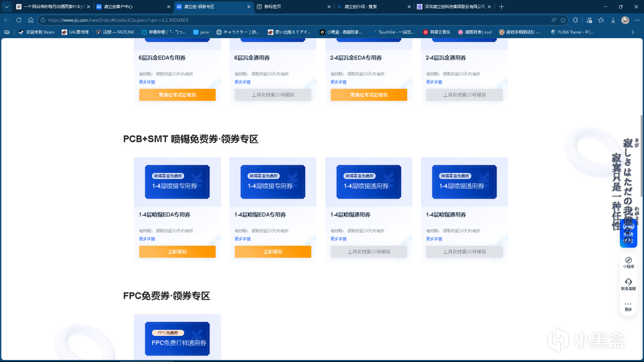Switch to the 嘉立创客户中心 tab
Image resolution: width=644 pixels, height=362 pixels.
132,7
